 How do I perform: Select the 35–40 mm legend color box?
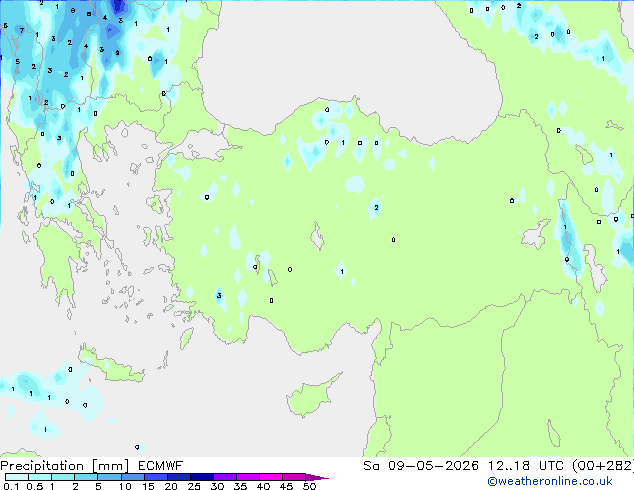(248, 477)
